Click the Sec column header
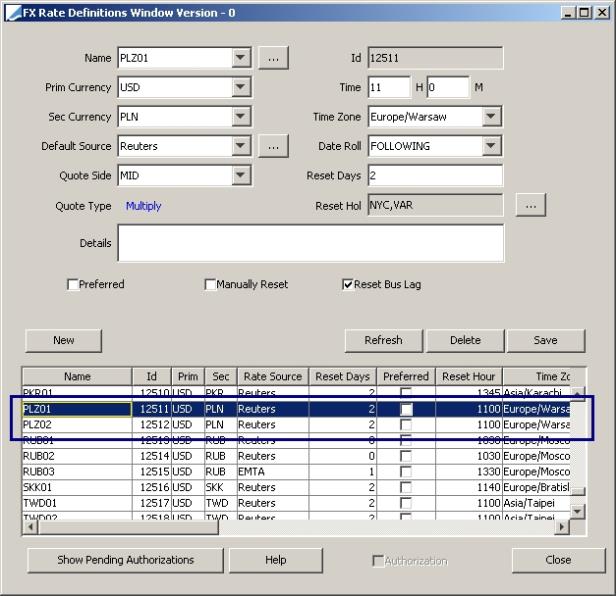Viewport: 616px width, 596px height. [220, 376]
